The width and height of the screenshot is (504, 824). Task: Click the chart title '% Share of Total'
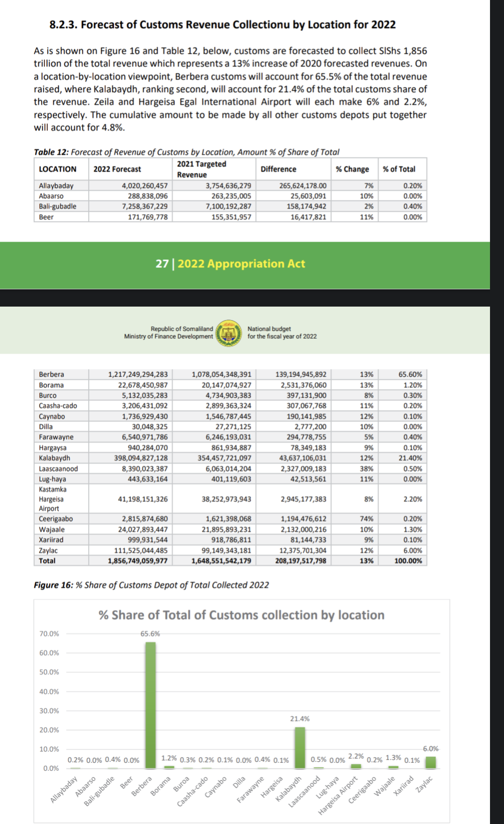click(241, 615)
